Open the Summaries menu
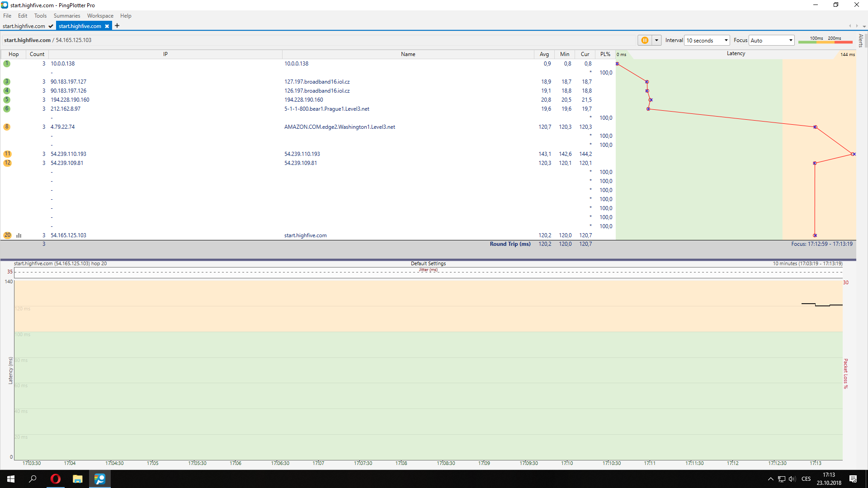 [66, 16]
